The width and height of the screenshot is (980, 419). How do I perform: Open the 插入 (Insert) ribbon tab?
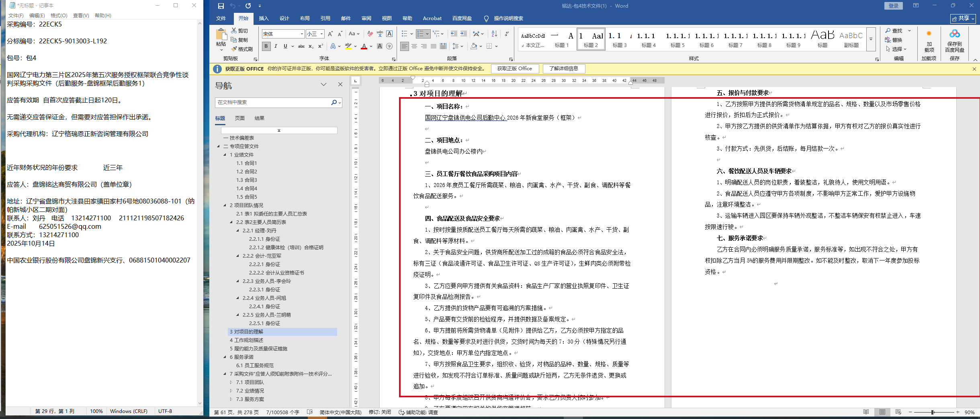(264, 18)
